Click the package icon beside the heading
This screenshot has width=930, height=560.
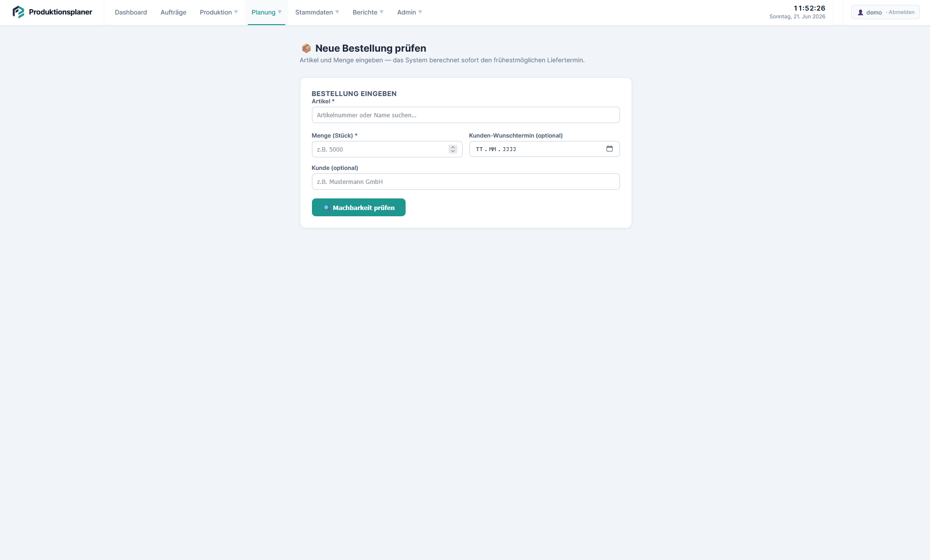[x=306, y=48]
